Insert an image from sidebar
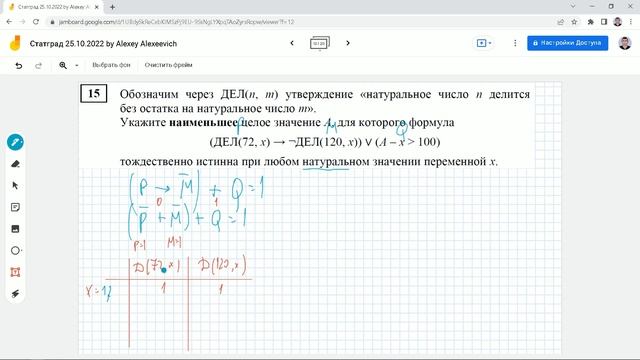The image size is (640, 360). [x=15, y=229]
